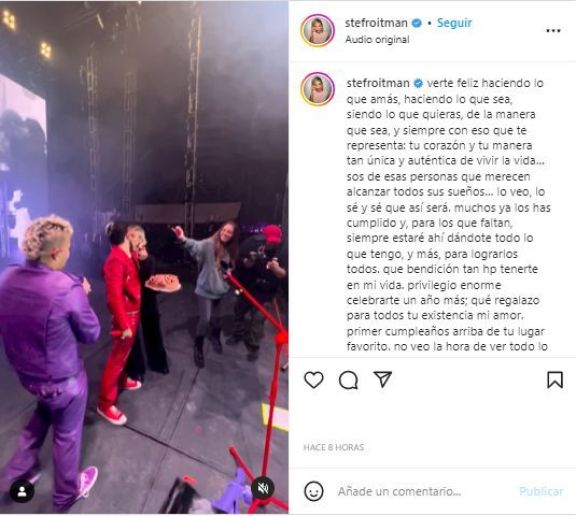576x516 pixels.
Task: Unmute the video with the speaker icon
Action: click(263, 488)
